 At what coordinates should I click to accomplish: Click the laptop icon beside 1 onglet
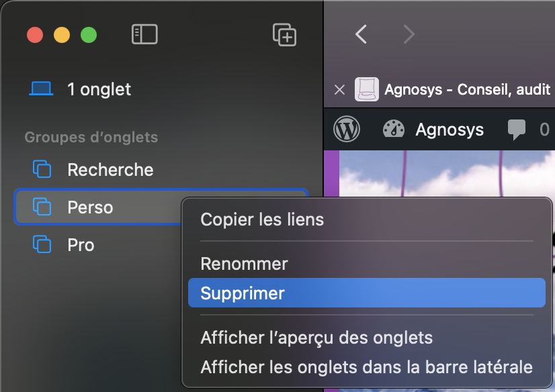pos(41,89)
